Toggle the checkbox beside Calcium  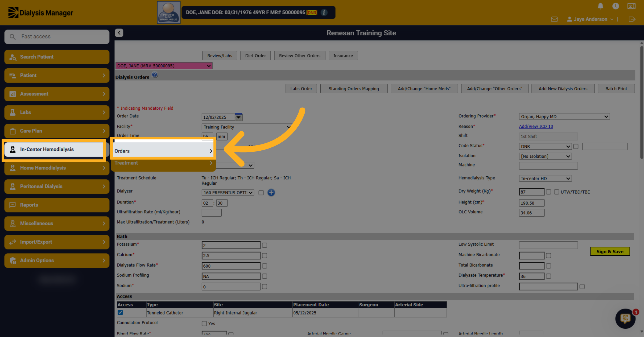tap(265, 255)
